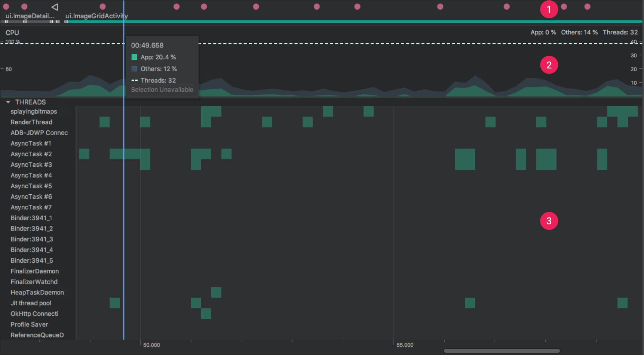Collapse the THREADS section
The height and width of the screenshot is (355, 644).
8,102
